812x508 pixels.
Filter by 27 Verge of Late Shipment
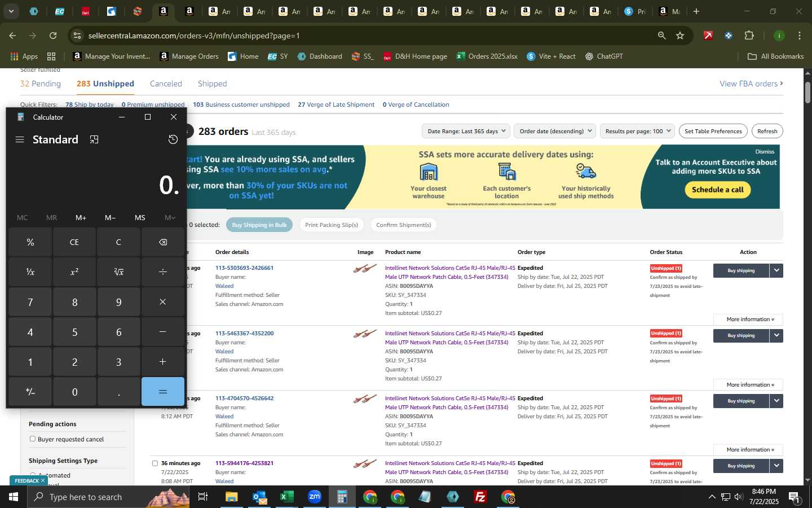pos(336,104)
